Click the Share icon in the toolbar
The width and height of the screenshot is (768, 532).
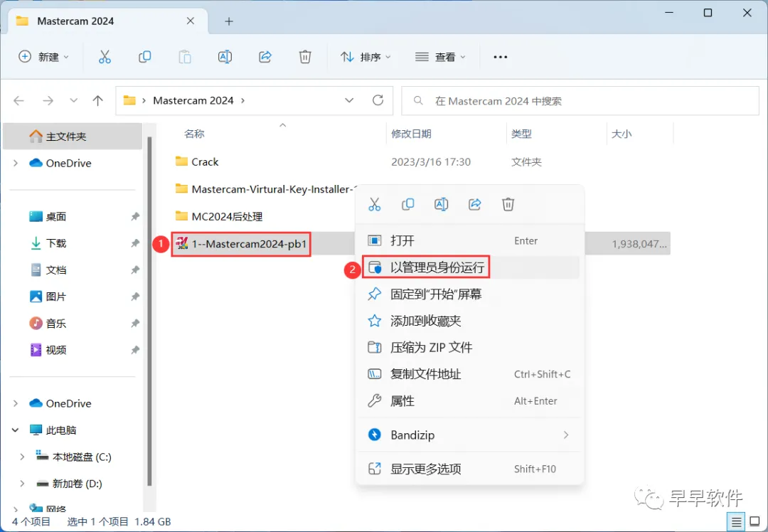(265, 57)
